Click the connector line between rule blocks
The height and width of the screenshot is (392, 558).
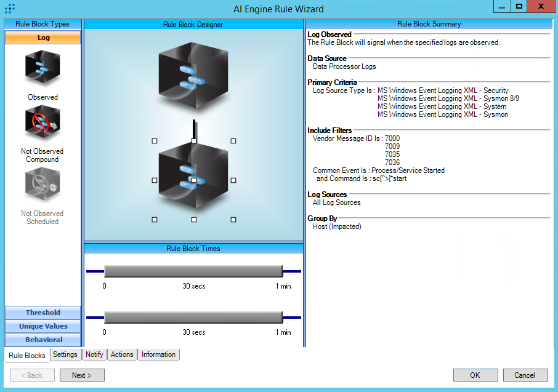pyautogui.click(x=194, y=129)
